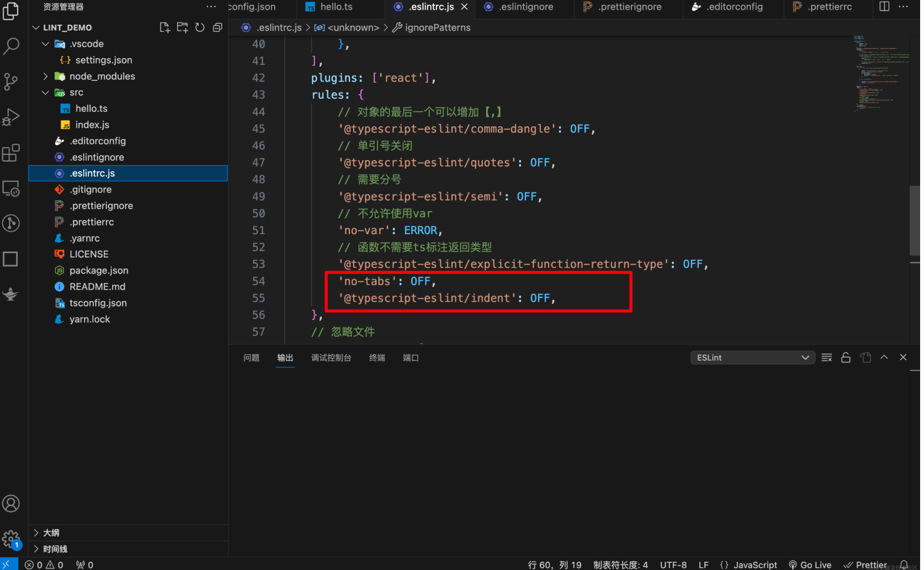Open notifications bell in status bar
Screen dimensions: 924x570
(x=904, y=565)
